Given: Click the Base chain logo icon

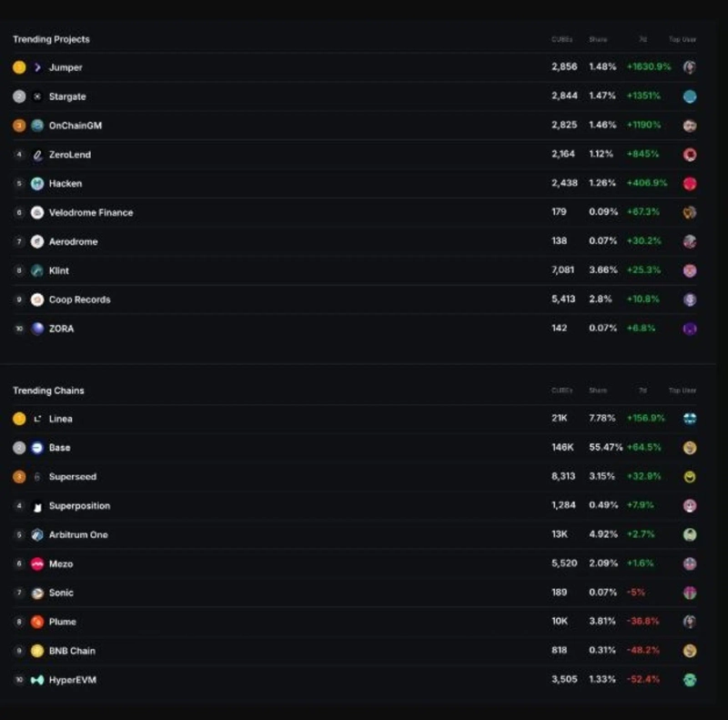Looking at the screenshot, I should click(x=37, y=448).
